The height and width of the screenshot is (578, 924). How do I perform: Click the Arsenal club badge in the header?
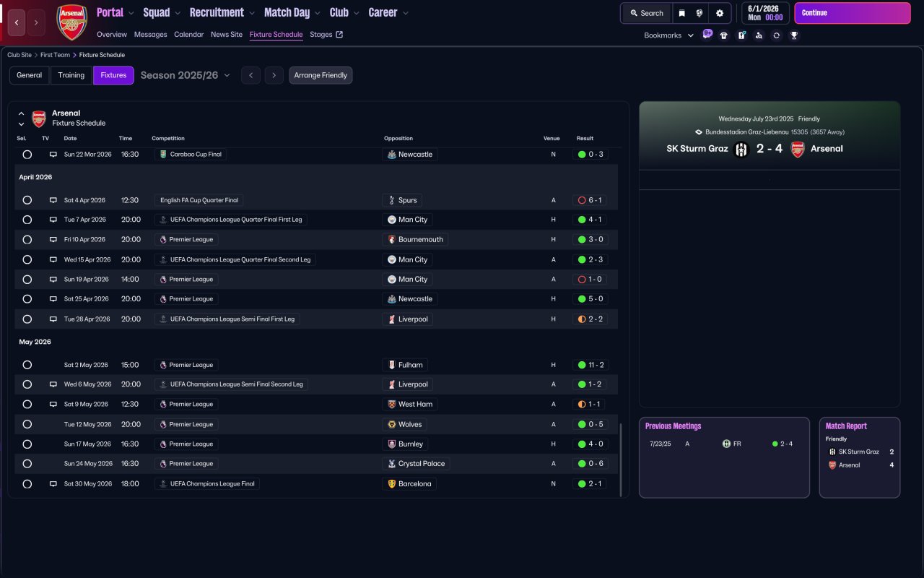pyautogui.click(x=71, y=22)
